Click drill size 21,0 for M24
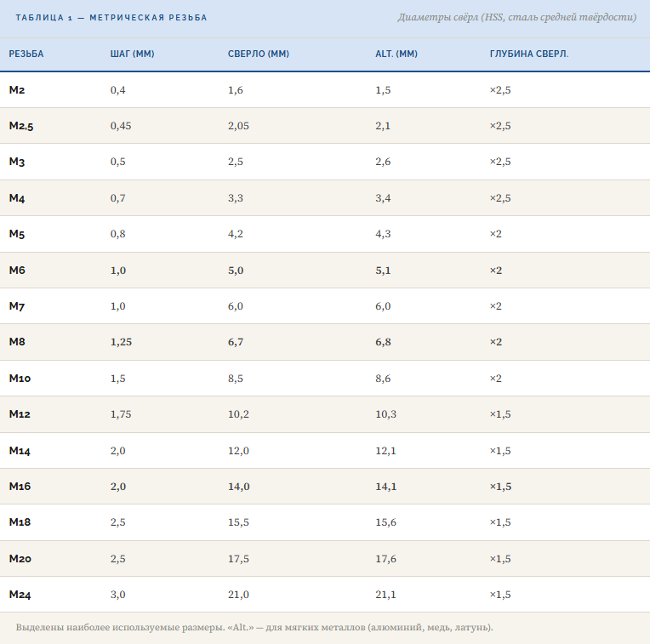 pos(238,595)
